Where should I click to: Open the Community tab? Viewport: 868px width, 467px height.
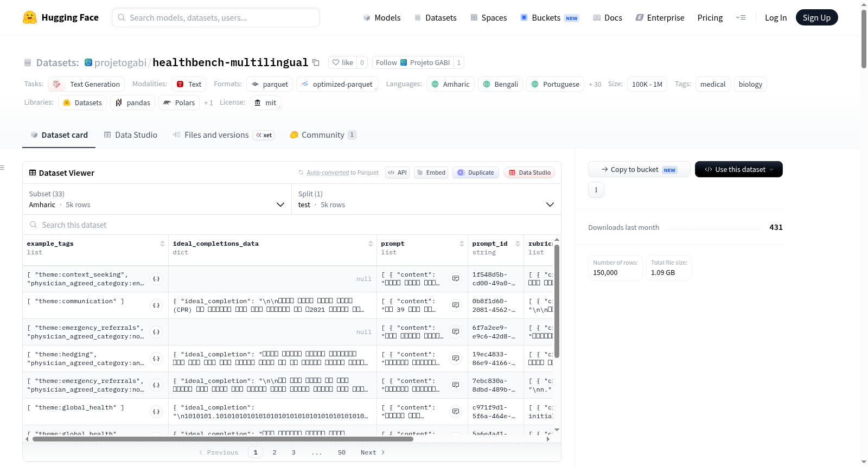[323, 135]
